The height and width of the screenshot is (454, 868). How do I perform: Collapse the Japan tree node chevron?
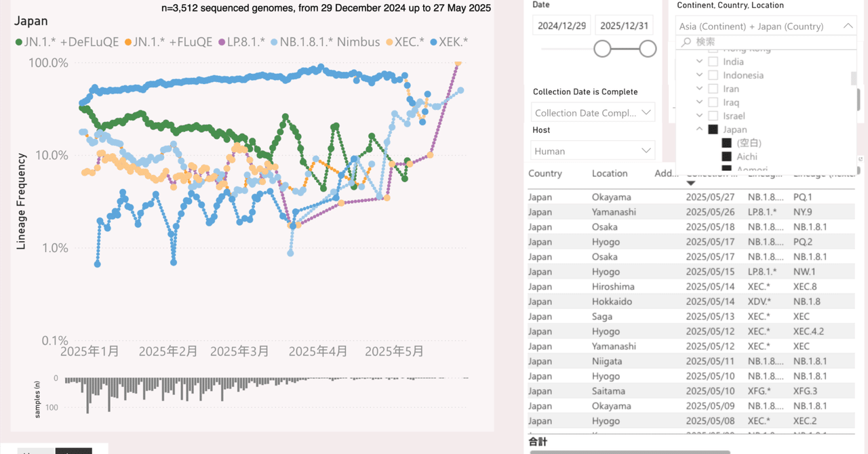pyautogui.click(x=699, y=129)
